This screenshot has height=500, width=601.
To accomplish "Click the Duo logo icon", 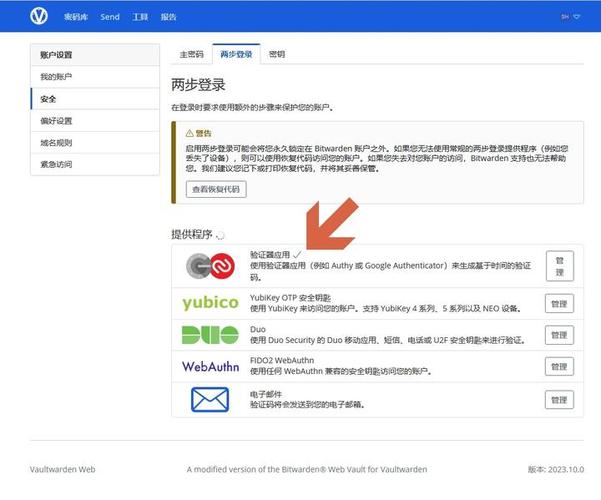I will 210,334.
